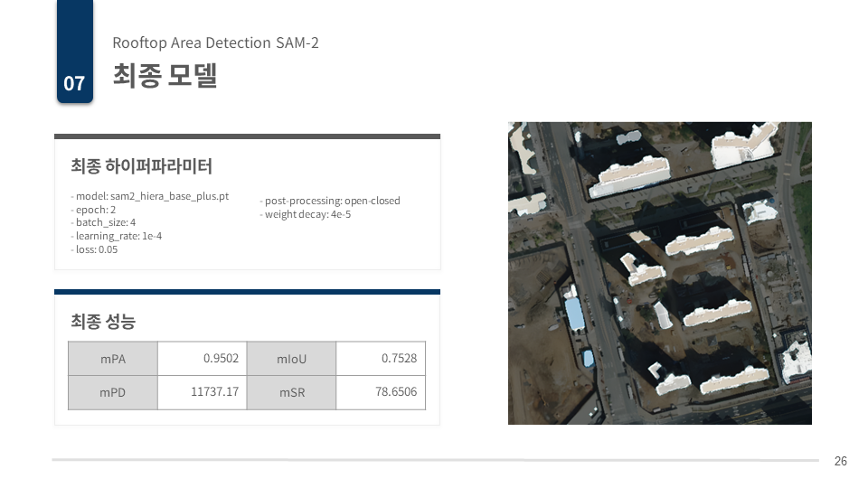
Task: Click the value cell '0.7528'
Action: point(381,359)
